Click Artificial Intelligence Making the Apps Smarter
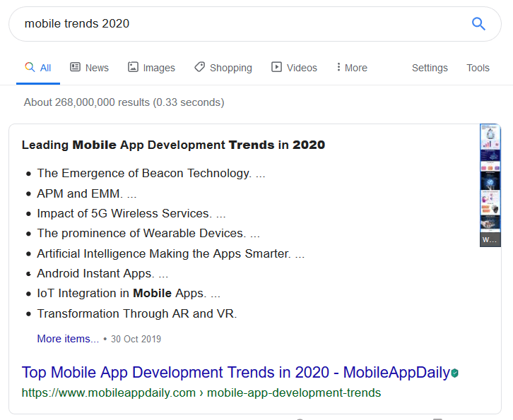 [x=170, y=253]
